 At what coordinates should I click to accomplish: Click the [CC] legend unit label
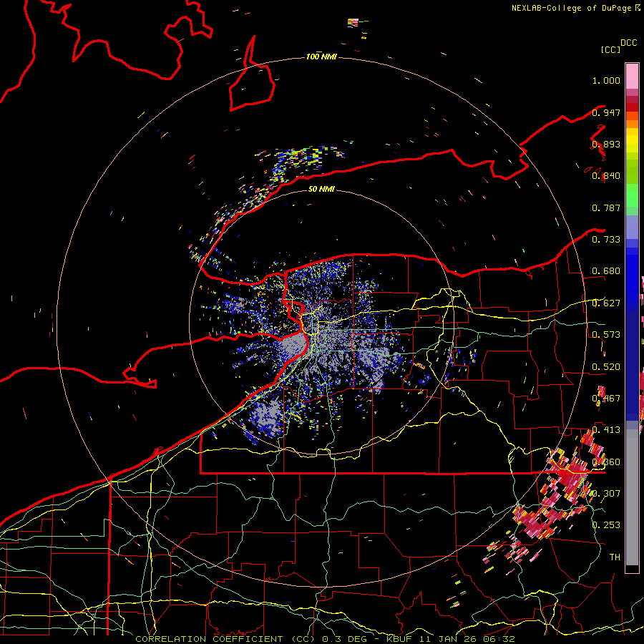(x=610, y=49)
